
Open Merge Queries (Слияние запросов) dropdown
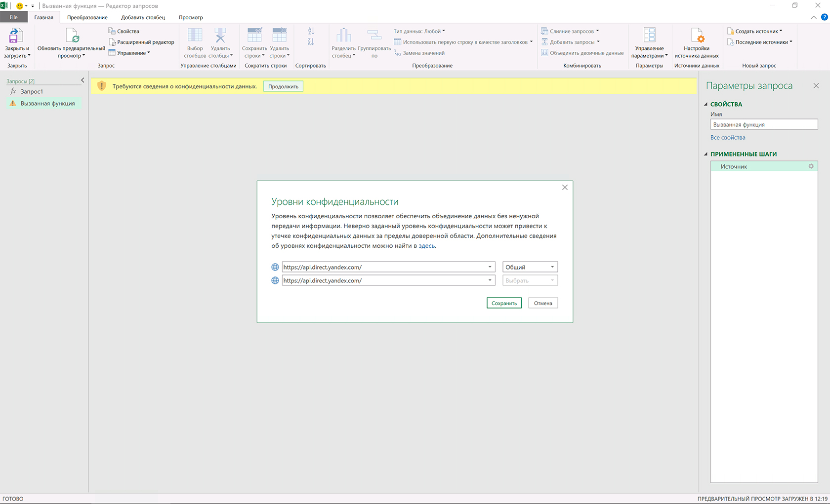pos(570,31)
